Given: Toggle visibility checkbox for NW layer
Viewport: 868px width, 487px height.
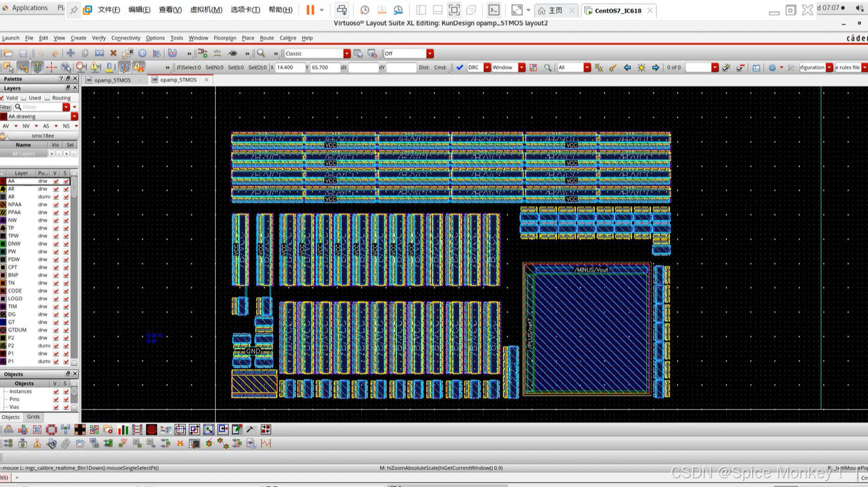Looking at the screenshot, I should 56,220.
